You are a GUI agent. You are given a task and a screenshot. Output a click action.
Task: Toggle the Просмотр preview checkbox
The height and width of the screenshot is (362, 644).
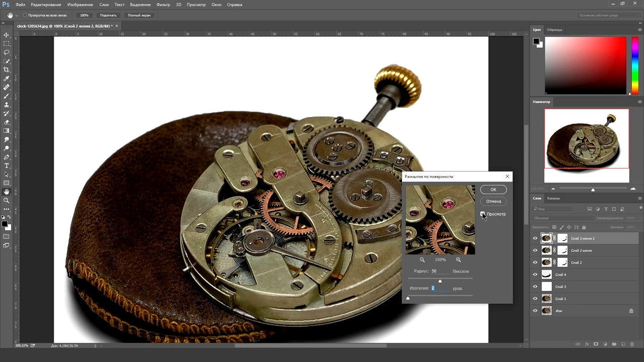(x=482, y=214)
